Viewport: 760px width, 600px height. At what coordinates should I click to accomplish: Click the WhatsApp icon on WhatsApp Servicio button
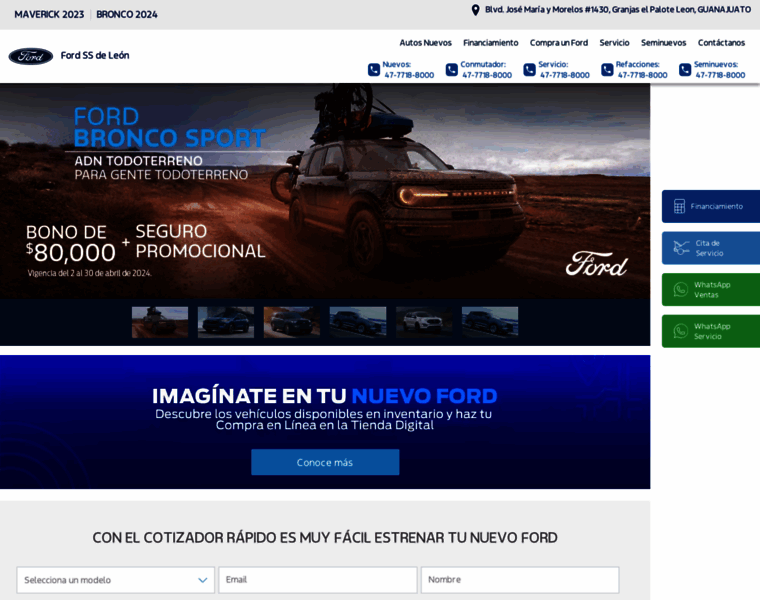tap(681, 331)
